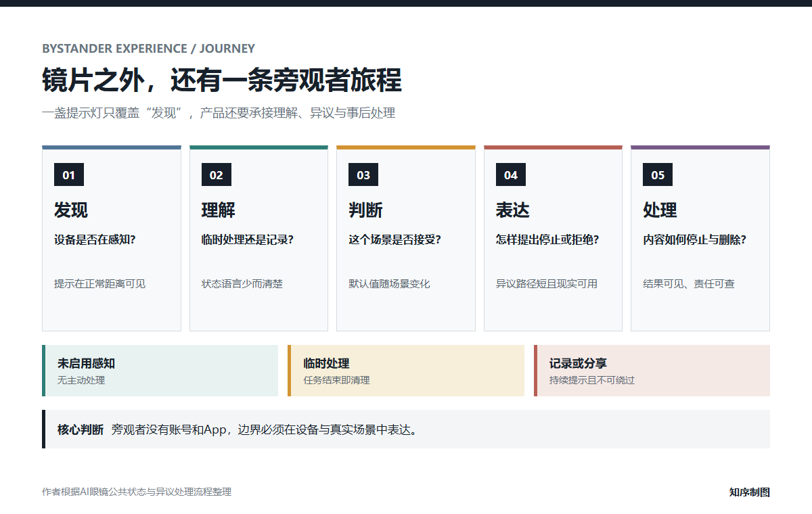Select the '表达' card heading
Image resolution: width=812 pixels, height=514 pixels.
pyautogui.click(x=513, y=210)
